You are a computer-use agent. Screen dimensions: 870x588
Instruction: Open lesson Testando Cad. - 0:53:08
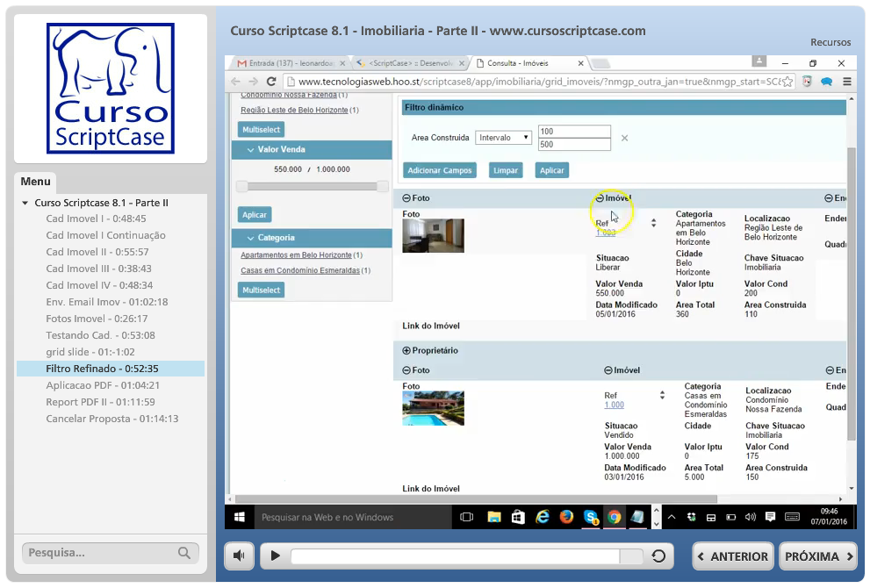(100, 335)
